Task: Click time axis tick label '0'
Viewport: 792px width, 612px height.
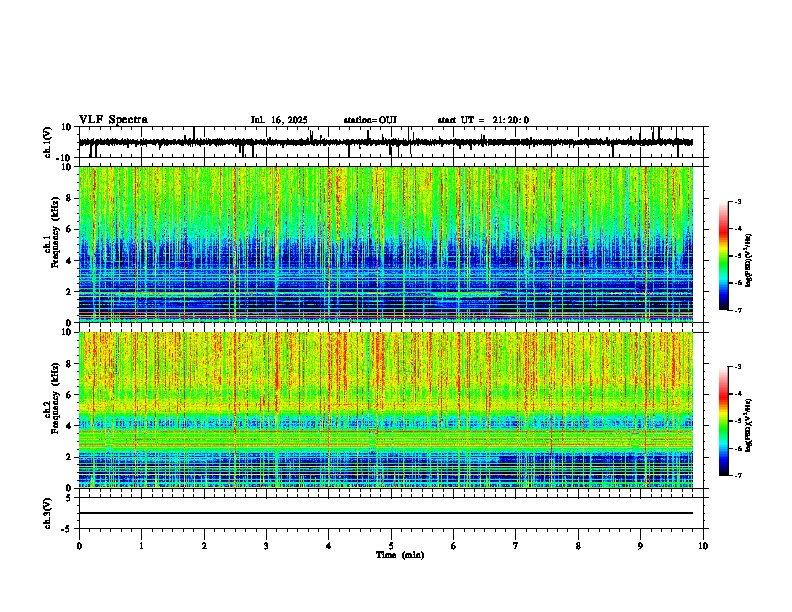Action: click(79, 546)
